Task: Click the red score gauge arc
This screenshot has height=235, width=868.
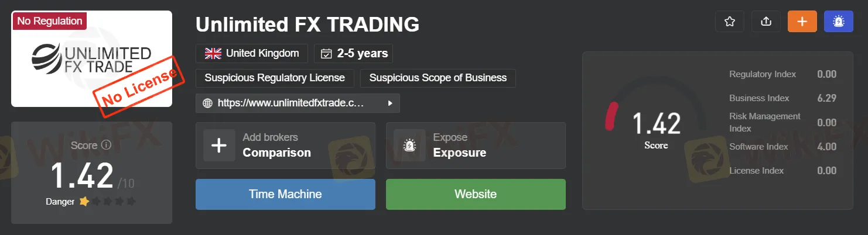Action: click(611, 116)
